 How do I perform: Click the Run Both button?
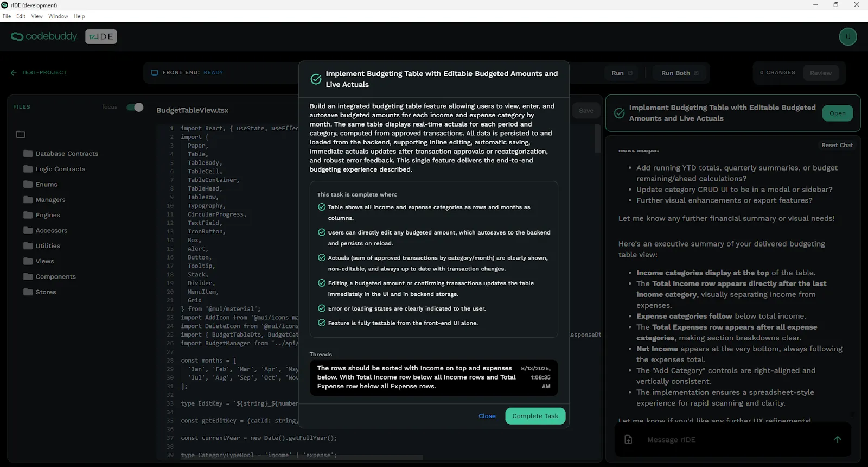point(680,73)
